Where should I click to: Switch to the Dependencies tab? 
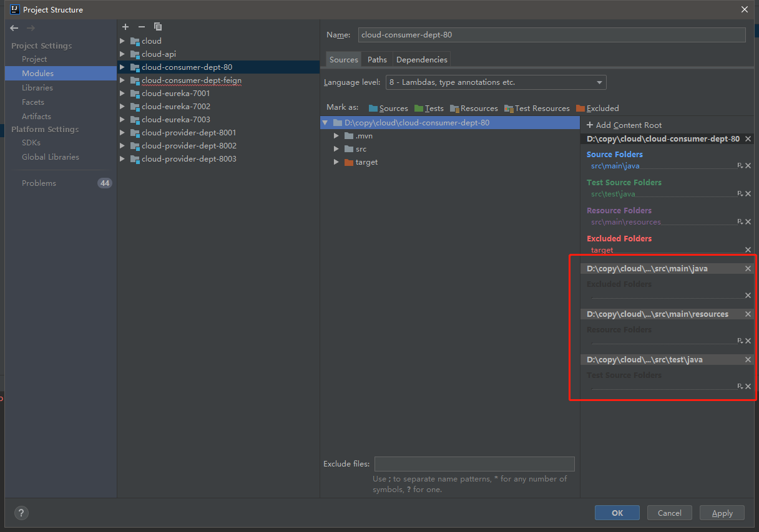421,60
